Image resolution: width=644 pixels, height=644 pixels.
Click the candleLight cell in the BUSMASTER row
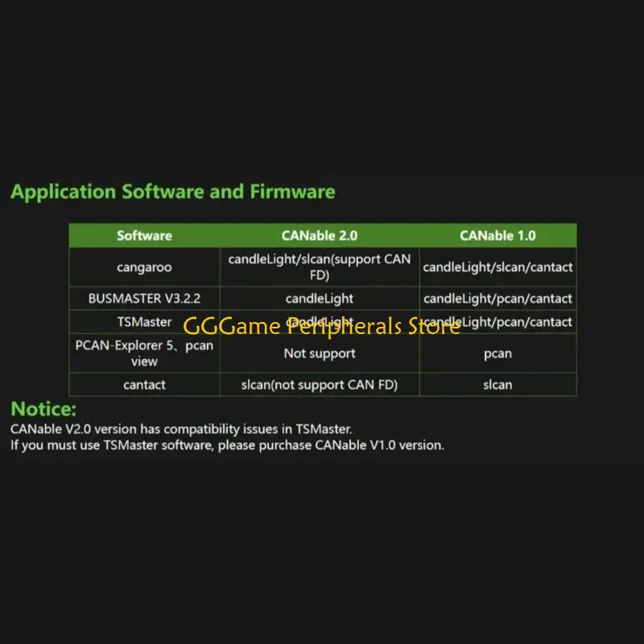320,298
